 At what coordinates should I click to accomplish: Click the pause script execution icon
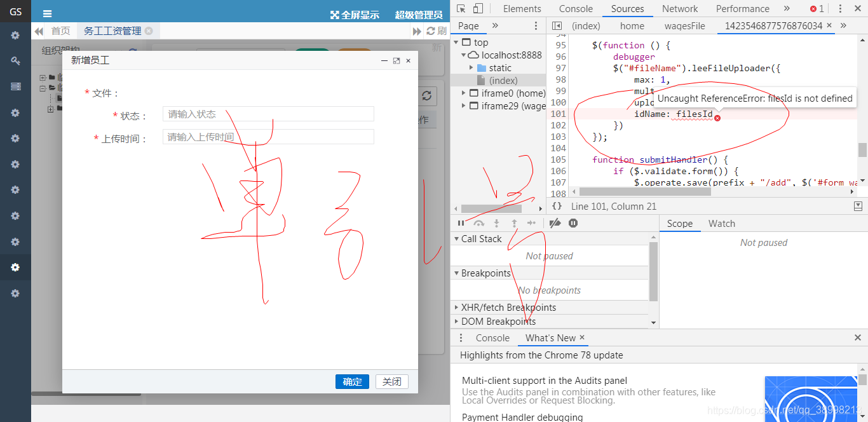[461, 223]
